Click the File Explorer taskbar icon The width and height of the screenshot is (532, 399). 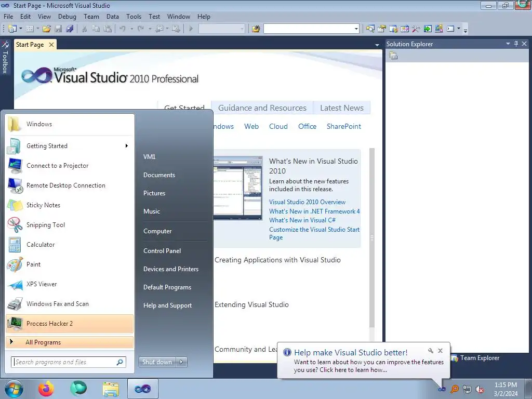pos(111,389)
